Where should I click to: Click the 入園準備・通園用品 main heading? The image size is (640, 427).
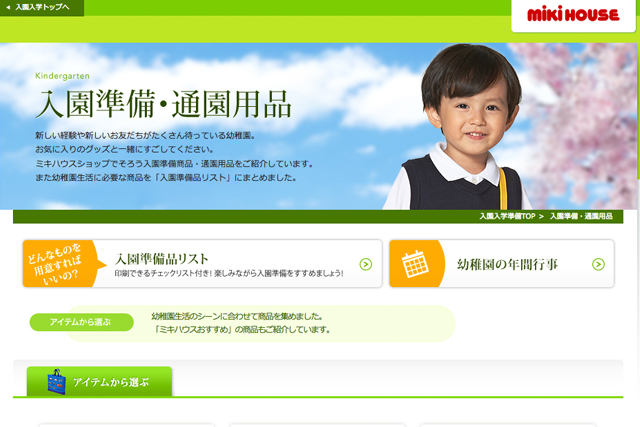click(163, 105)
